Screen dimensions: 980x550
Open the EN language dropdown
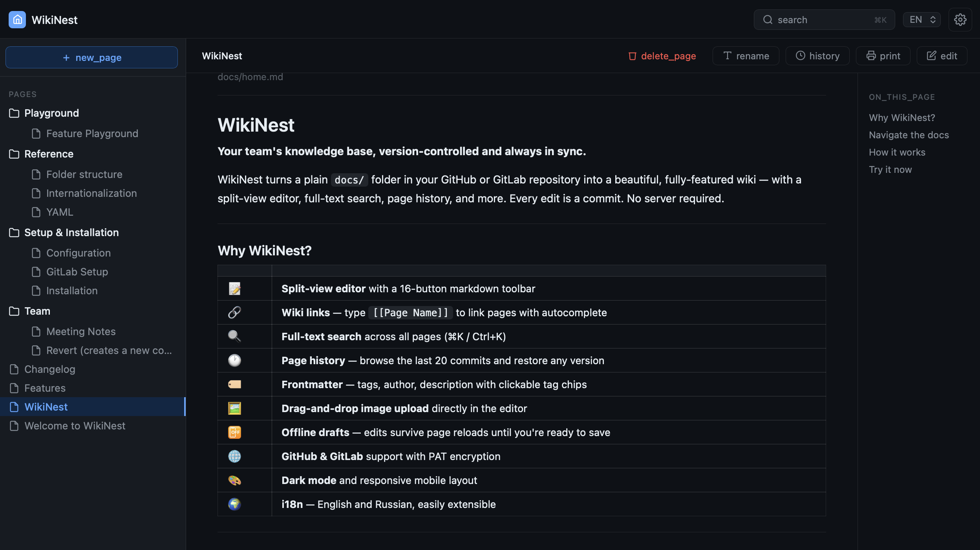(x=921, y=20)
